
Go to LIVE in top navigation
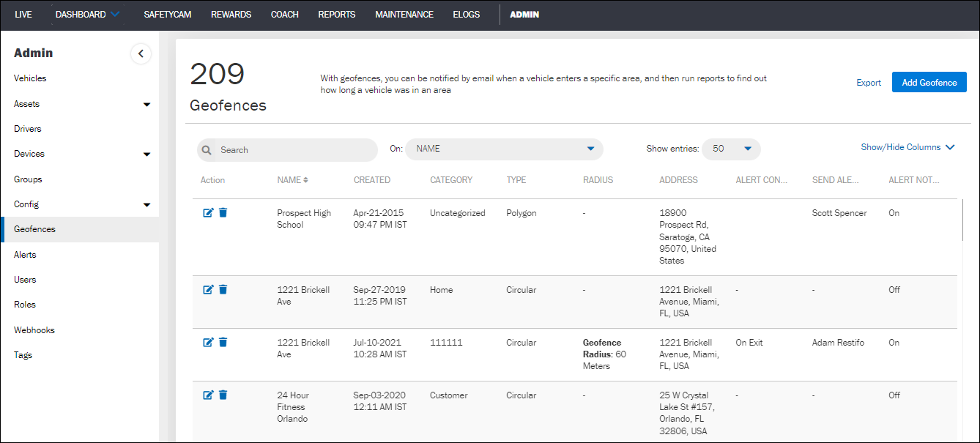tap(23, 15)
